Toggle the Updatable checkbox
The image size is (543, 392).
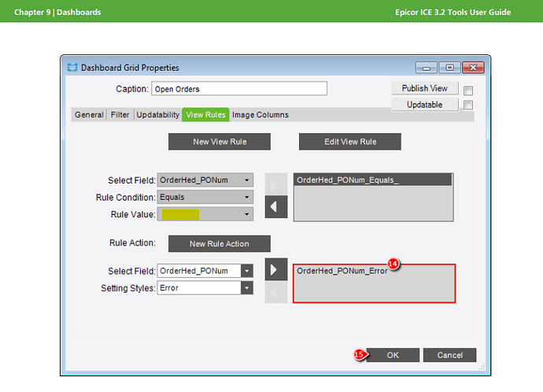468,105
